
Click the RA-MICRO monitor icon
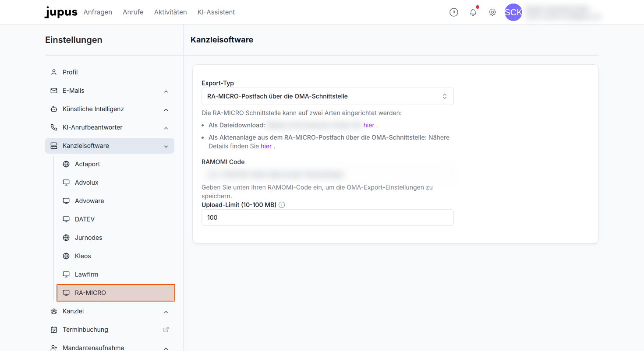(66, 293)
